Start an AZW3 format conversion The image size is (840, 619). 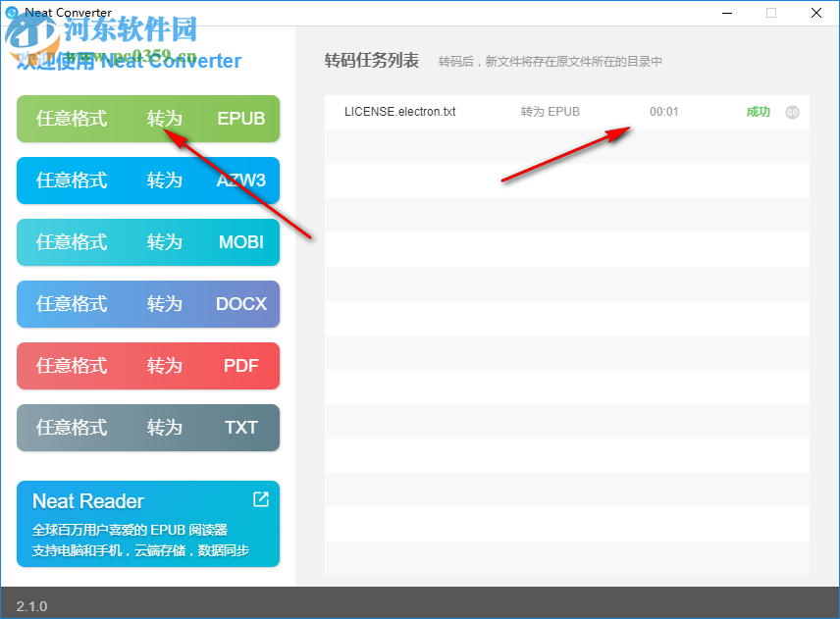point(147,181)
